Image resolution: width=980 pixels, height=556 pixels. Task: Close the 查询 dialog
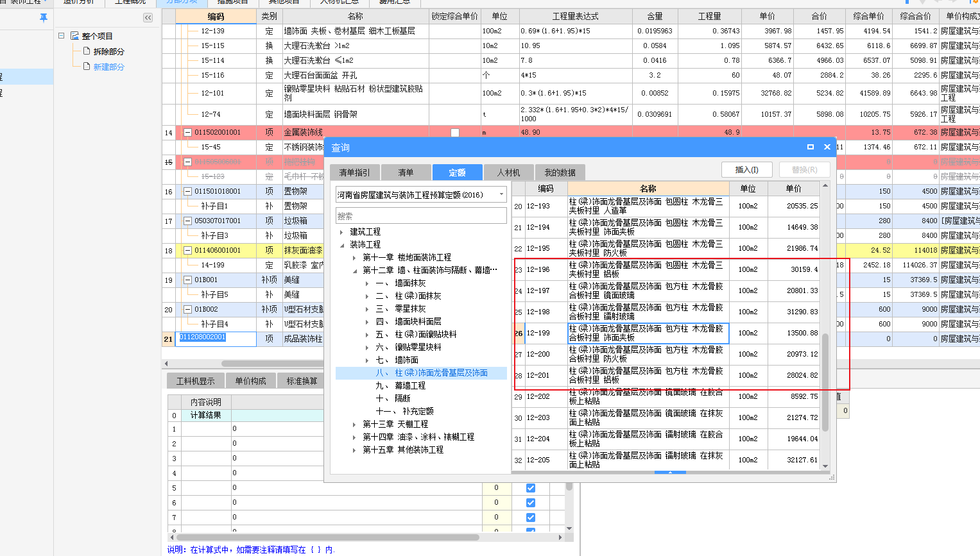[x=827, y=147]
